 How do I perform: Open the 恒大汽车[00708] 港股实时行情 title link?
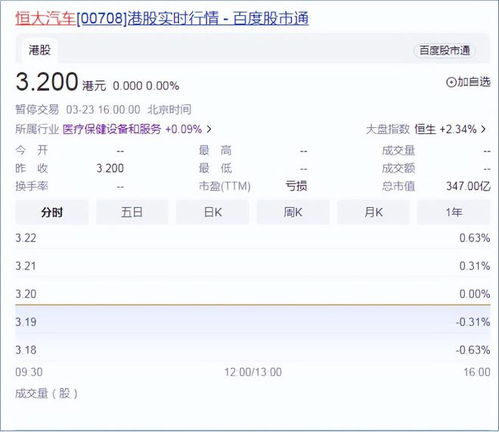[x=162, y=18]
